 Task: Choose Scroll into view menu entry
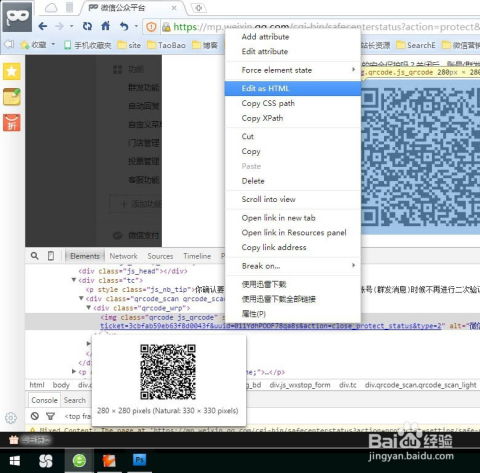[293, 199]
